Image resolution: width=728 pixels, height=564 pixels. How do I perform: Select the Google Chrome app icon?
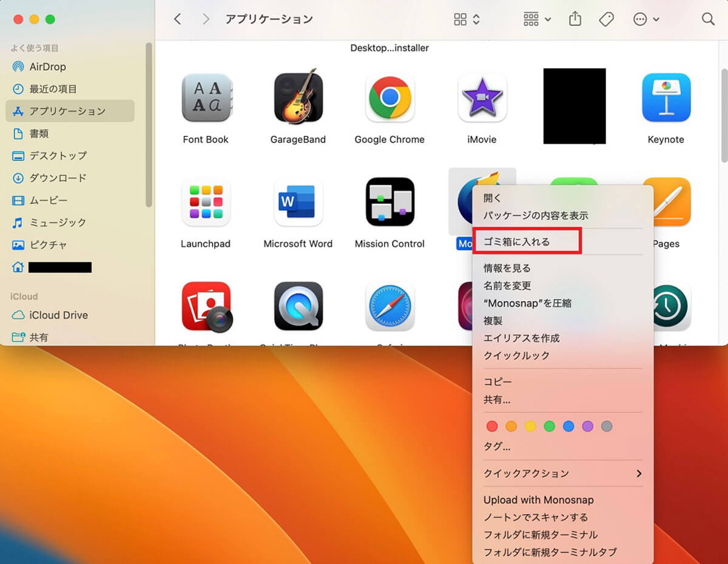[389, 98]
